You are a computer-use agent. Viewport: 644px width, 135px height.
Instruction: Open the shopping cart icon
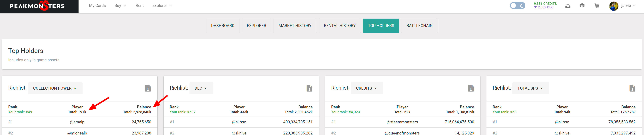click(597, 6)
